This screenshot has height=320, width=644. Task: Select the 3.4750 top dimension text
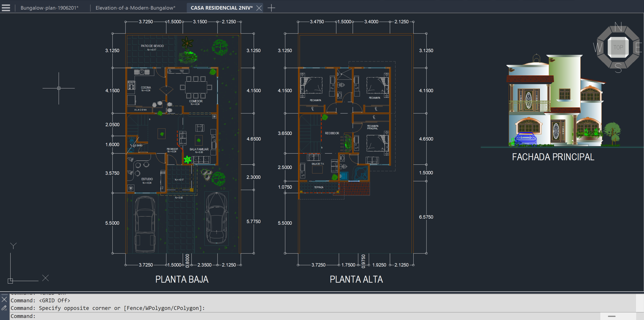tap(317, 22)
